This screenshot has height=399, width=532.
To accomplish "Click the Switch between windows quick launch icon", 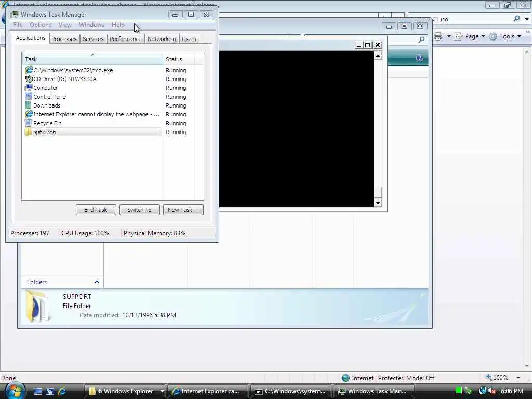I will pyautogui.click(x=50, y=391).
